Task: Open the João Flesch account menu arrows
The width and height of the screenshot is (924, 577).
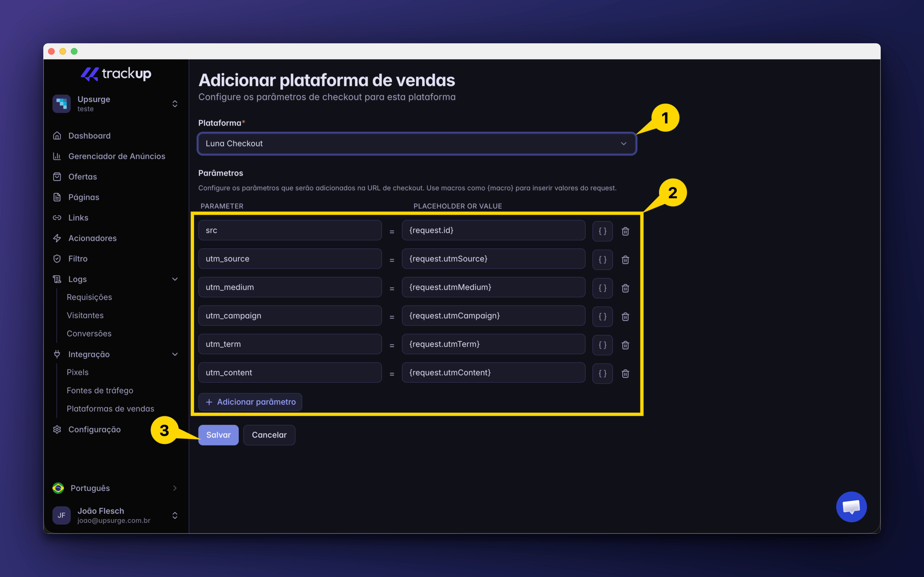Action: pyautogui.click(x=175, y=516)
